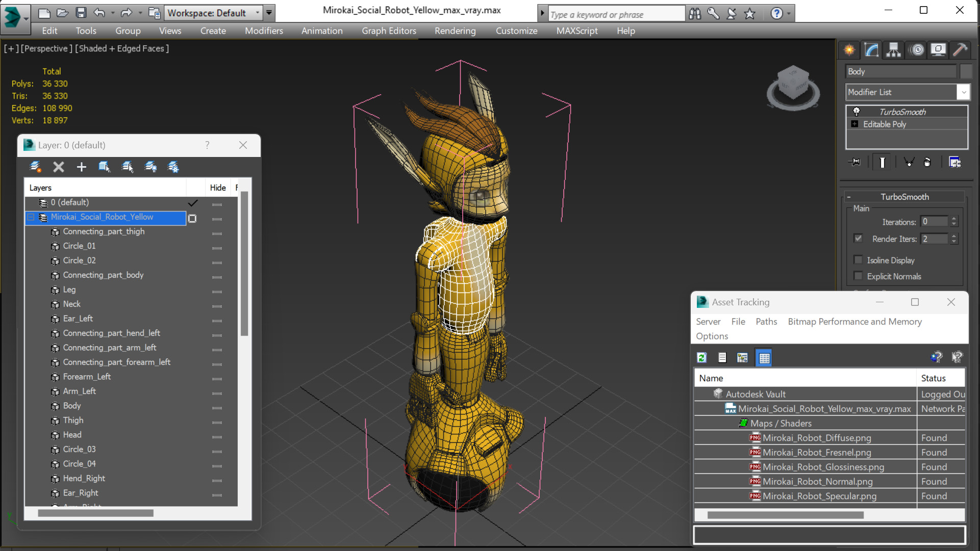The height and width of the screenshot is (551, 980).
Task: Open the Hierarchy command panel tab
Action: point(893,49)
